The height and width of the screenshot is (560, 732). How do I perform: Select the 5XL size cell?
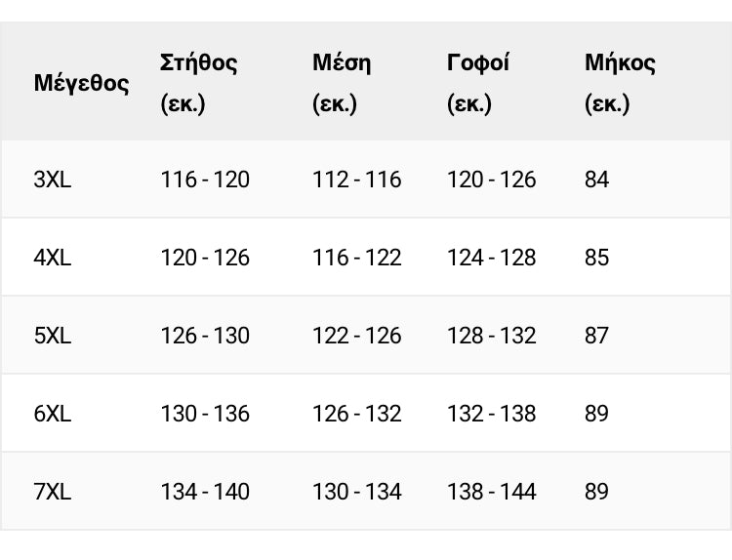[53, 335]
